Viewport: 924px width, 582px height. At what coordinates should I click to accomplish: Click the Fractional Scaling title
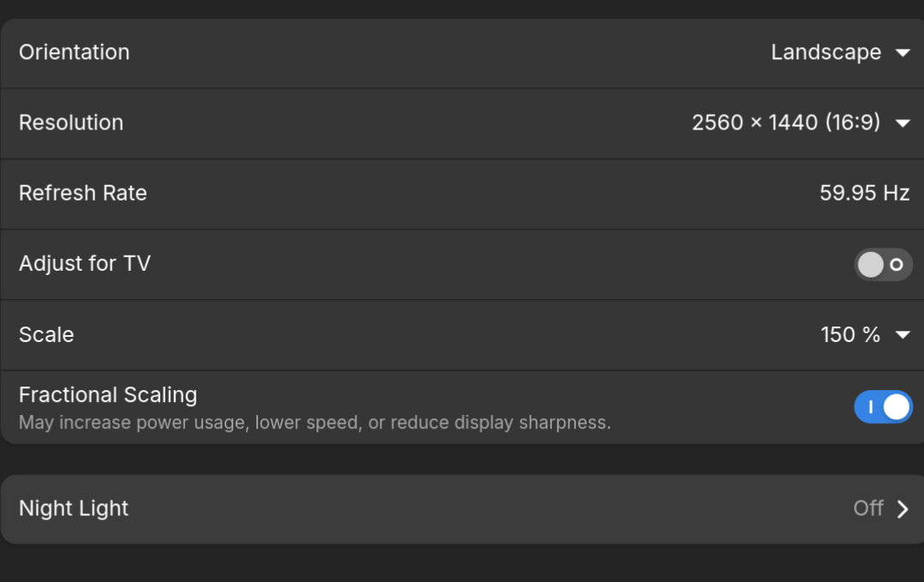[108, 395]
